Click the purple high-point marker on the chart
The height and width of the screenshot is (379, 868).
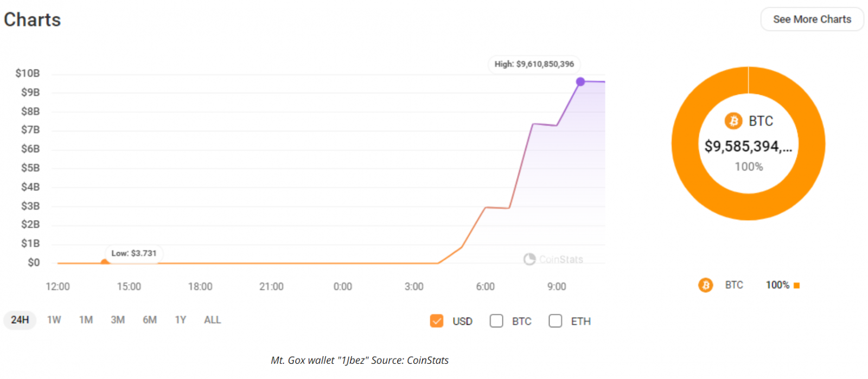point(580,81)
